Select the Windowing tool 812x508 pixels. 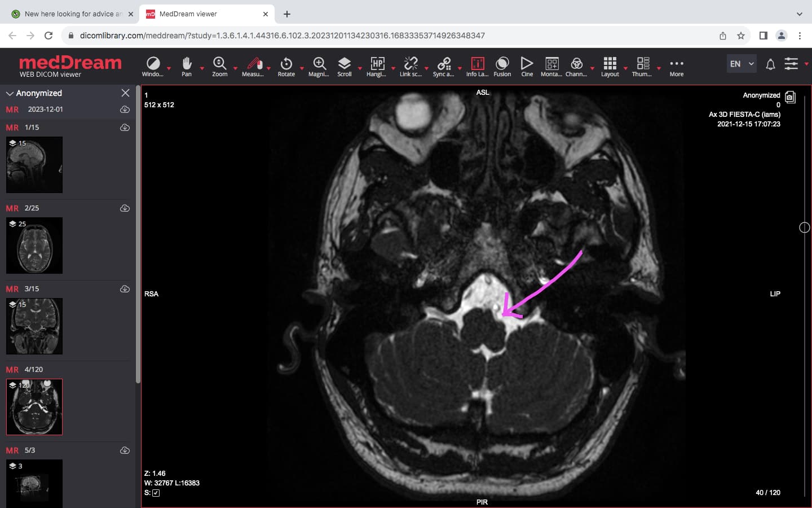pyautogui.click(x=153, y=66)
